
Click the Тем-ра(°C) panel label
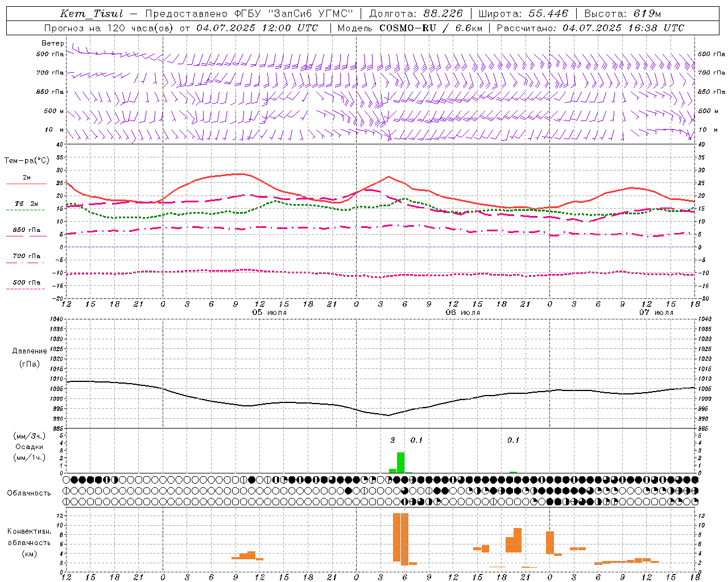(x=27, y=161)
